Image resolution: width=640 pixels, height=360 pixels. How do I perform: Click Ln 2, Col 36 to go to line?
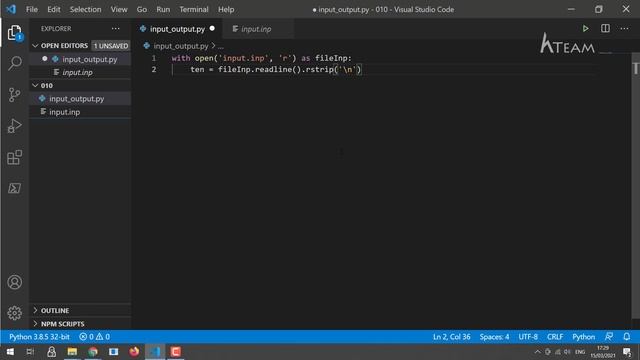[x=451, y=337]
